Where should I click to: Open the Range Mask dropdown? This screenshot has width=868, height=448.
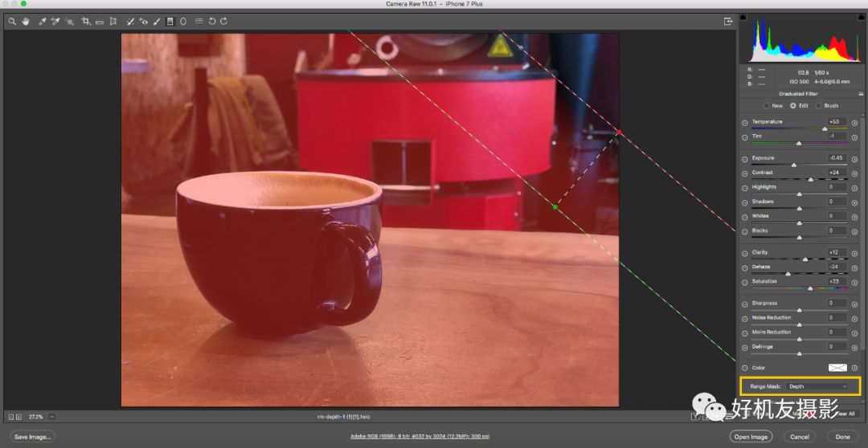tap(817, 387)
